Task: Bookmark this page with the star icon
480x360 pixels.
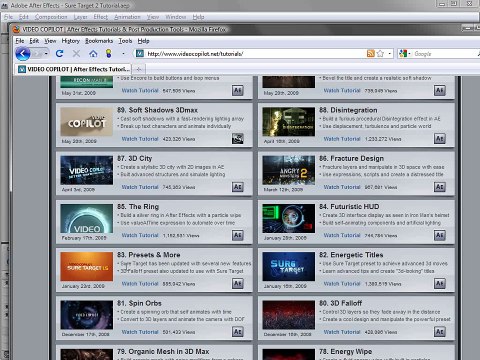Action: click(x=380, y=53)
